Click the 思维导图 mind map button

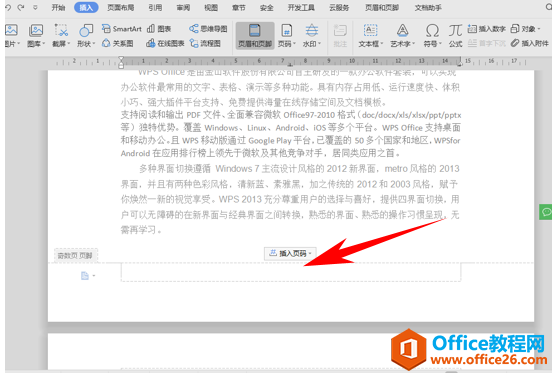208,29
